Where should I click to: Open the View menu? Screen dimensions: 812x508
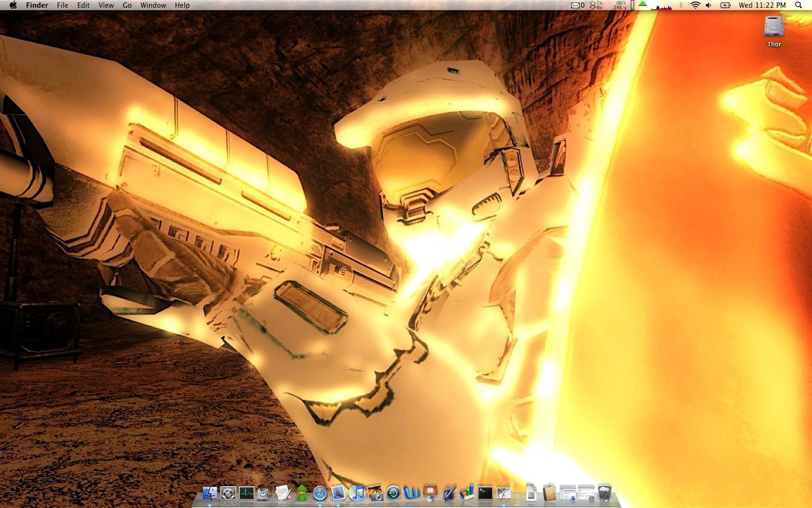coord(106,5)
